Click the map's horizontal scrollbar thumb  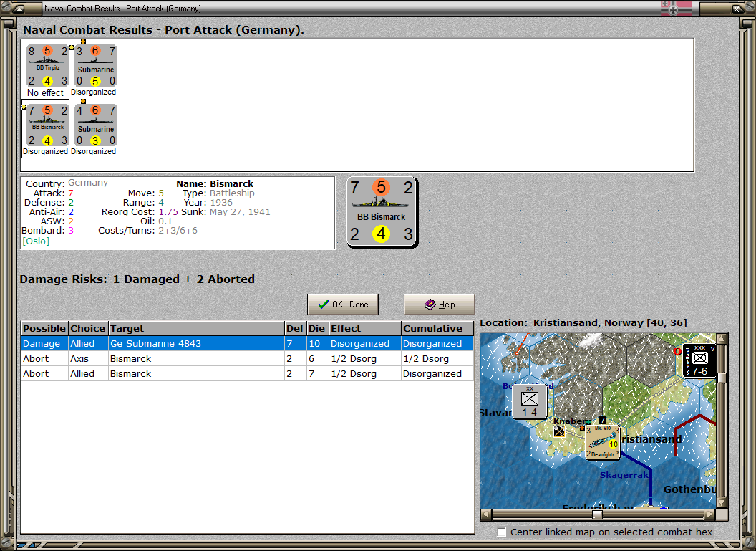[x=597, y=514]
